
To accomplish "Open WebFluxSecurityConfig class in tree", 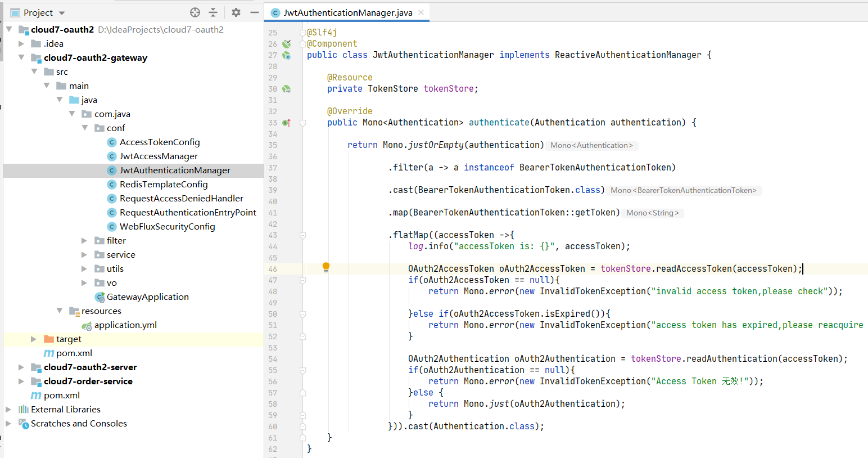I will pyautogui.click(x=167, y=226).
